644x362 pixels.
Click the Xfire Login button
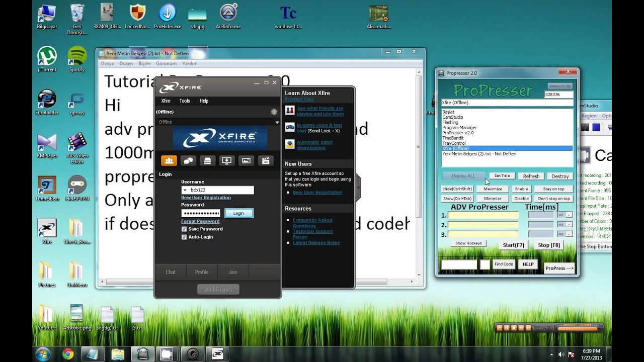coord(238,213)
